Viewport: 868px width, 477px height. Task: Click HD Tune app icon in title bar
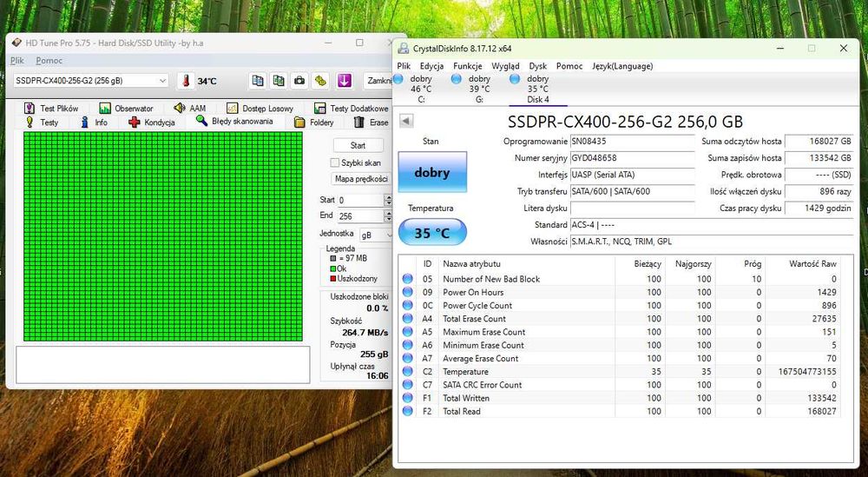click(17, 43)
